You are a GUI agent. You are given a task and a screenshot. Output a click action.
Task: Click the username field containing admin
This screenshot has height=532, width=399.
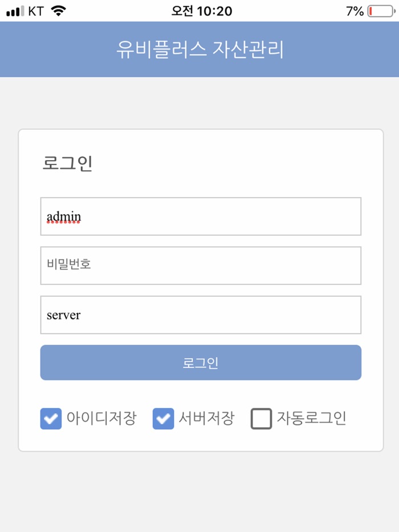(x=200, y=216)
